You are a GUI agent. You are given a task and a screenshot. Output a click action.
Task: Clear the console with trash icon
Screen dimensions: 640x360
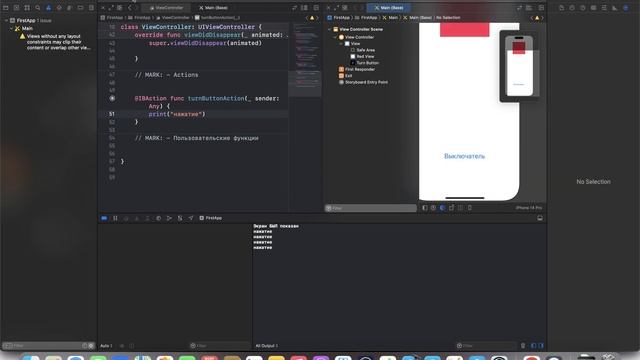tap(523, 346)
